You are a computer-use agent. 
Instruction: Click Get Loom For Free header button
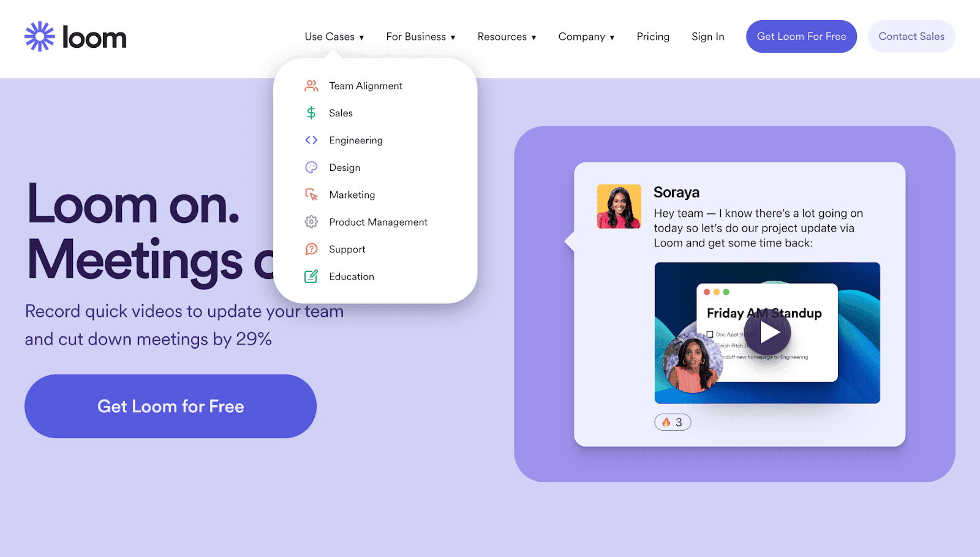pyautogui.click(x=801, y=36)
